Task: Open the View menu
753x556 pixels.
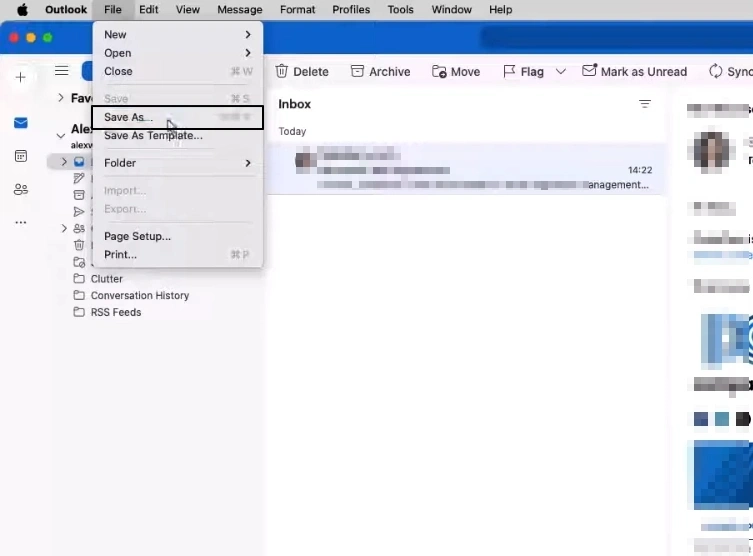Action: click(187, 10)
